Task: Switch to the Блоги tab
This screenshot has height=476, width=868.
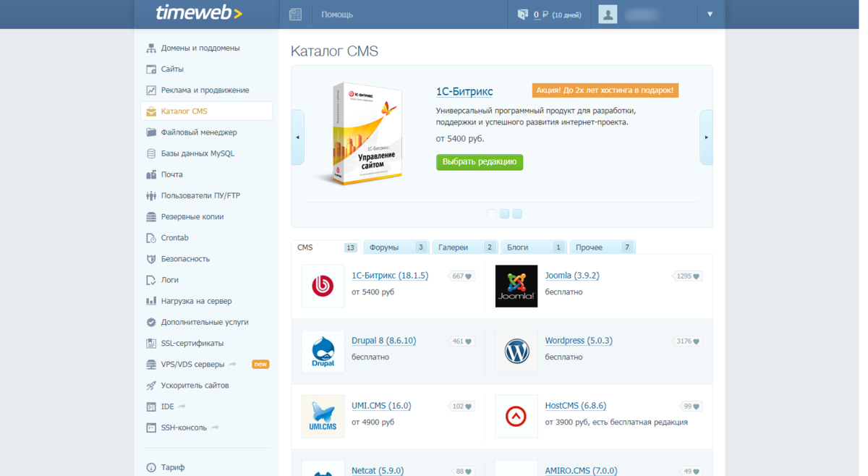Action: [x=534, y=247]
